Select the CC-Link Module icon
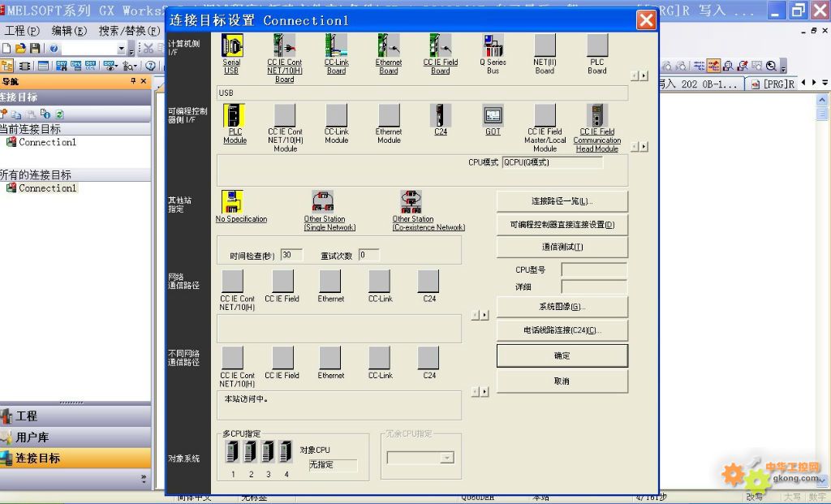This screenshot has width=831, height=504. coord(337,115)
